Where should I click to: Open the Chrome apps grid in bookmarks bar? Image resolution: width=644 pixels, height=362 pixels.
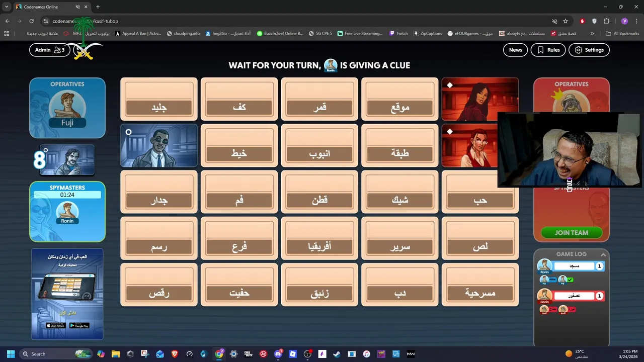tap(7, 34)
